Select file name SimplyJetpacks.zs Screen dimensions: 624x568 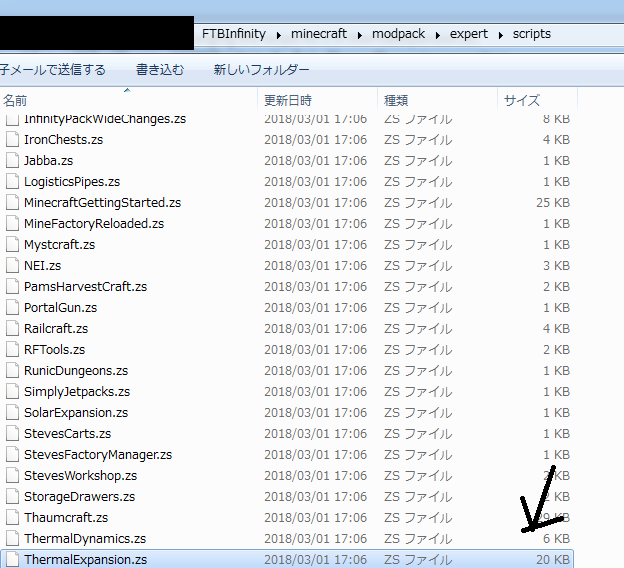(x=77, y=392)
